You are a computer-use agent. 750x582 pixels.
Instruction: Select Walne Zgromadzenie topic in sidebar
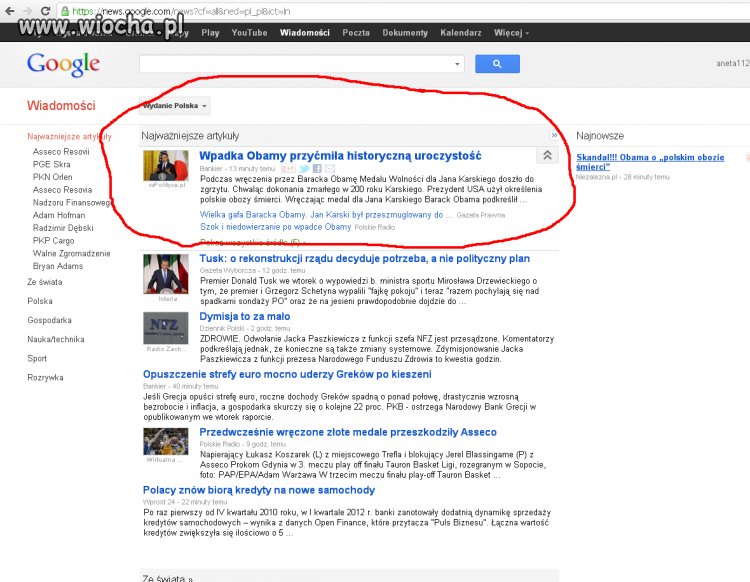(71, 253)
